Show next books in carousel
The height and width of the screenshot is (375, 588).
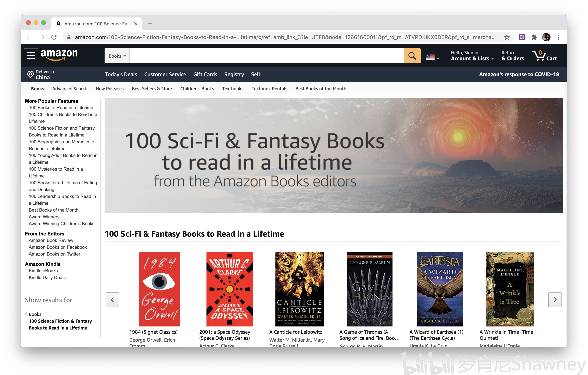point(555,300)
